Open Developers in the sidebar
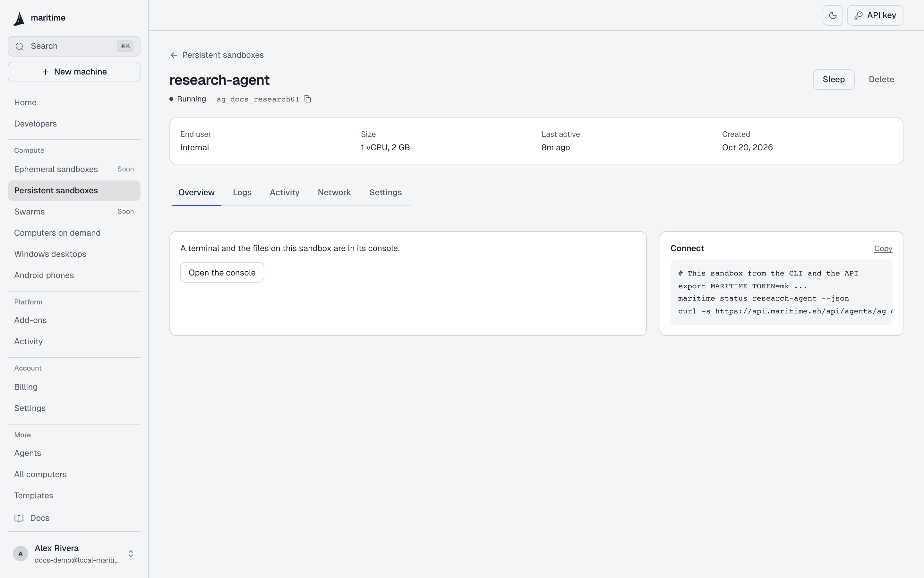This screenshot has height=578, width=924. point(74,124)
